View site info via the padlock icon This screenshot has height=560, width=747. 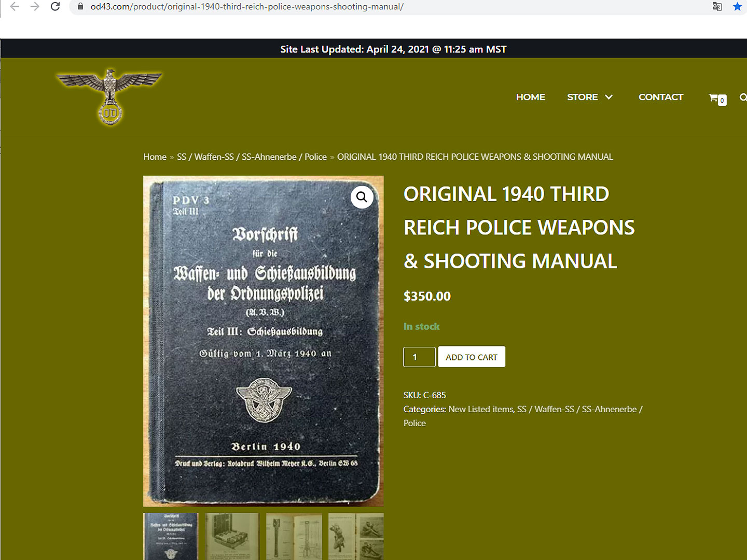tap(80, 7)
